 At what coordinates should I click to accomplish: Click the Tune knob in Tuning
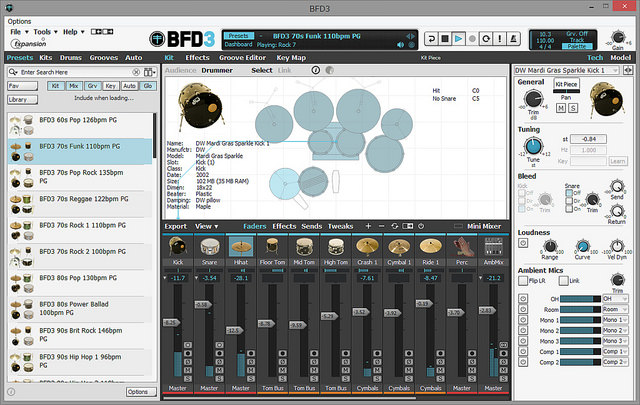[533, 147]
